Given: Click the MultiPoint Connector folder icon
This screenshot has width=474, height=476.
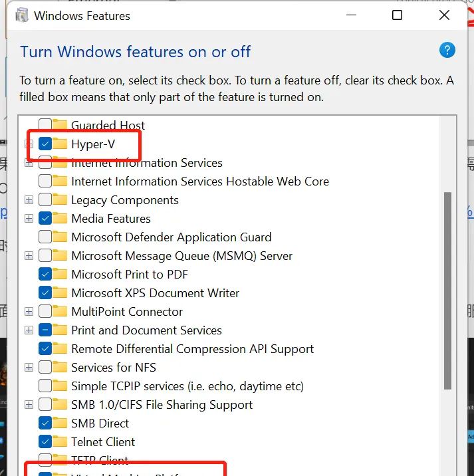Looking at the screenshot, I should 60,311.
